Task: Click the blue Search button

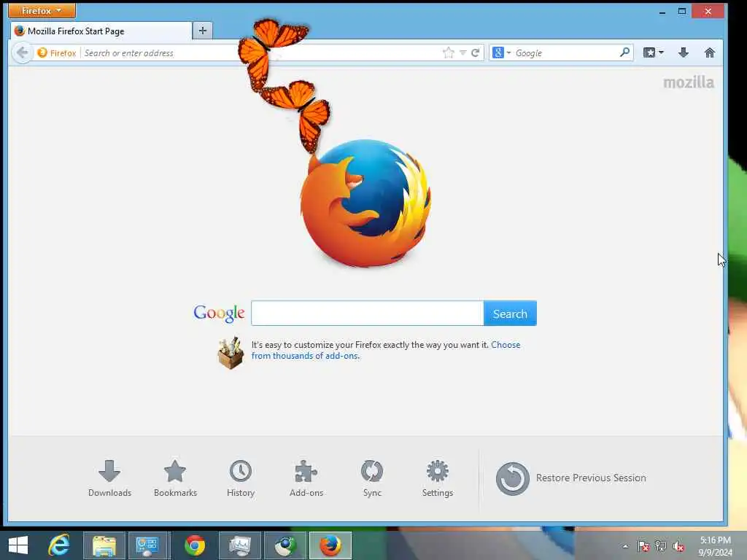Action: tap(510, 314)
